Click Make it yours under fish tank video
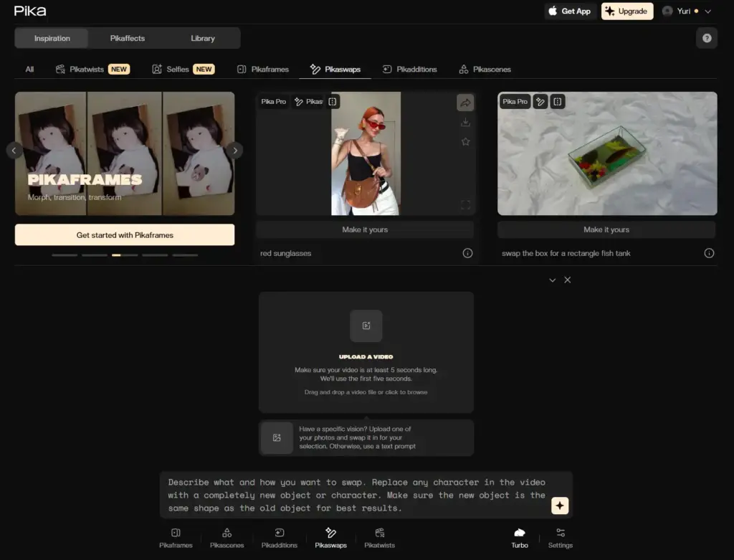Image resolution: width=734 pixels, height=560 pixels. pyautogui.click(x=606, y=229)
